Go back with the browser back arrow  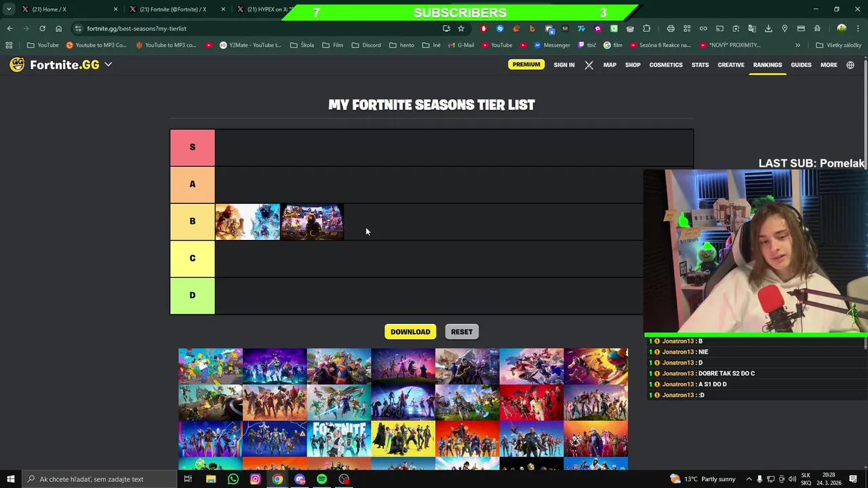[9, 28]
